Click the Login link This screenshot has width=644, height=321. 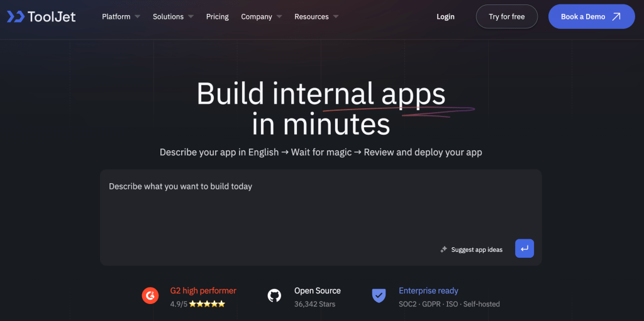click(445, 17)
